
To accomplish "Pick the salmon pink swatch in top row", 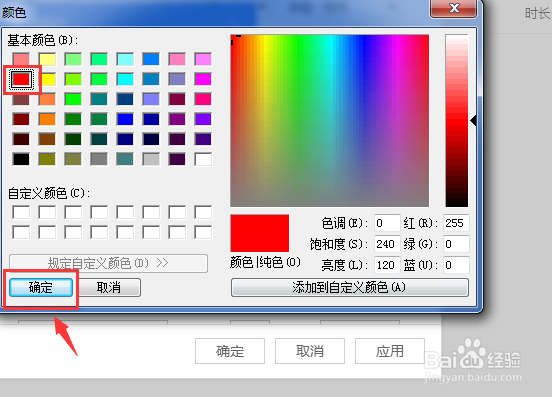I will pyautogui.click(x=21, y=59).
